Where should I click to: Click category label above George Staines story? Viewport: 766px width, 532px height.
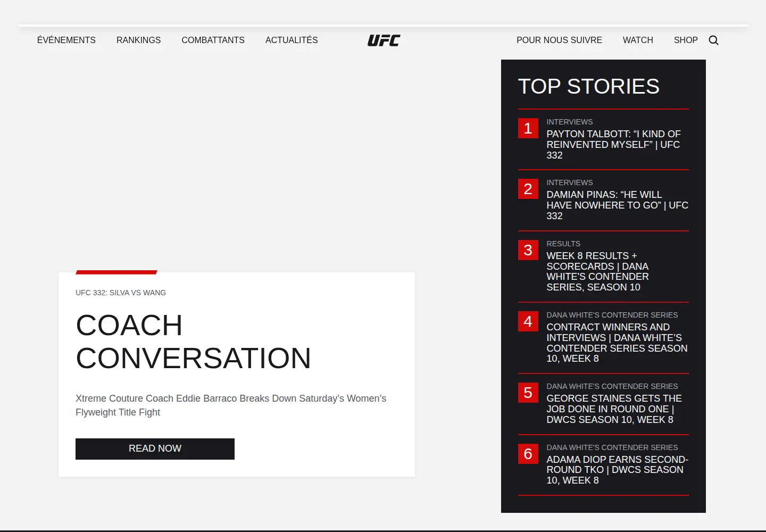point(612,386)
